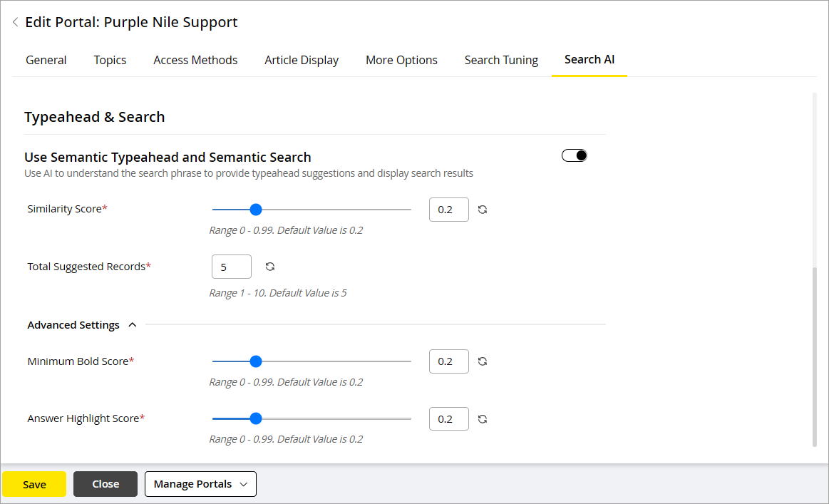Reset Minimum Bold Score to default
The height and width of the screenshot is (504, 829).
point(483,361)
